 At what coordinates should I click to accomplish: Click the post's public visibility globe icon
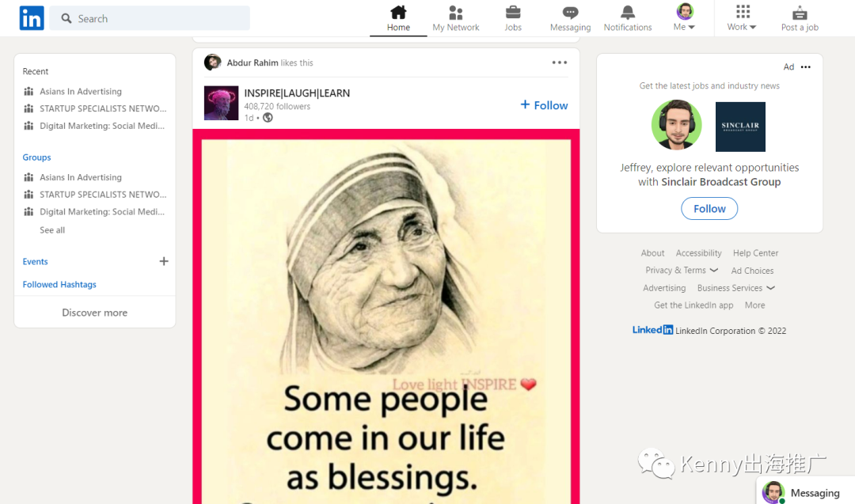pyautogui.click(x=268, y=118)
